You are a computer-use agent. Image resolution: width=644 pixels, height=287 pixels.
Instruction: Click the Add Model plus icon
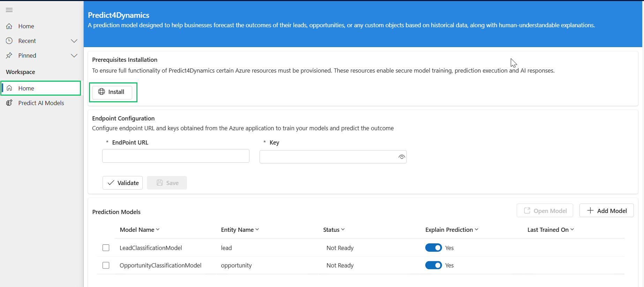tap(590, 211)
